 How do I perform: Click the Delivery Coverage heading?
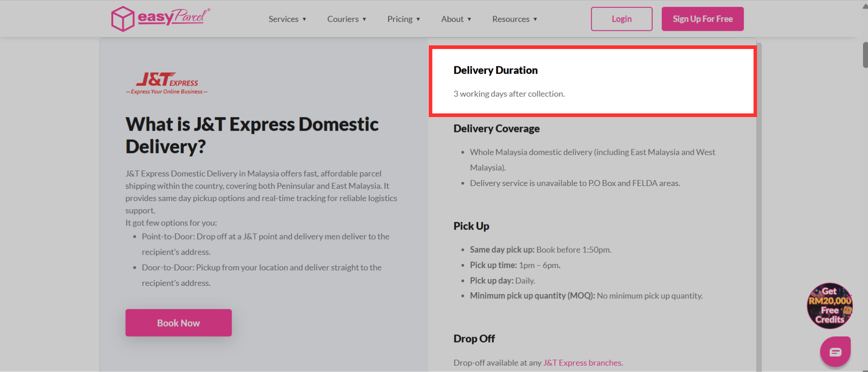point(496,129)
